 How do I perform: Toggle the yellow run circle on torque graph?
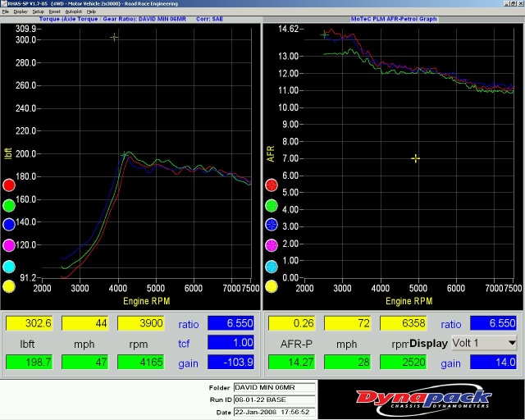tap(9, 286)
